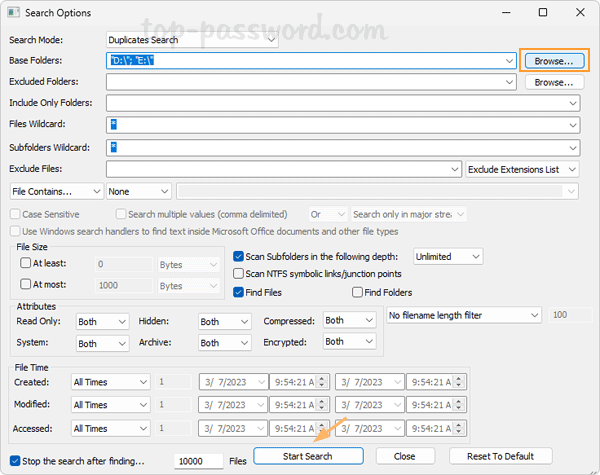Screen dimensions: 600x475
Task: Toggle Stop the search after finding checkbox
Action: [x=14, y=461]
